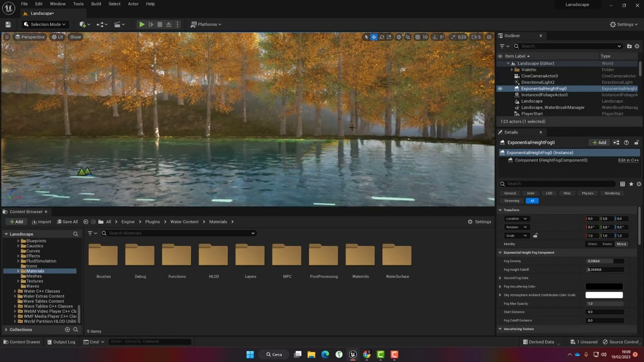Open the Actor menu
This screenshot has width=644, height=362.
coord(133,4)
